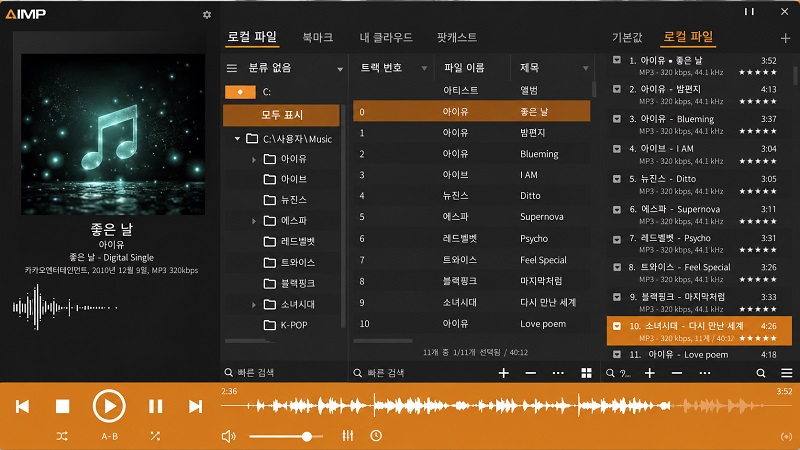
Task: Open settings via the gear icon
Action: [207, 15]
